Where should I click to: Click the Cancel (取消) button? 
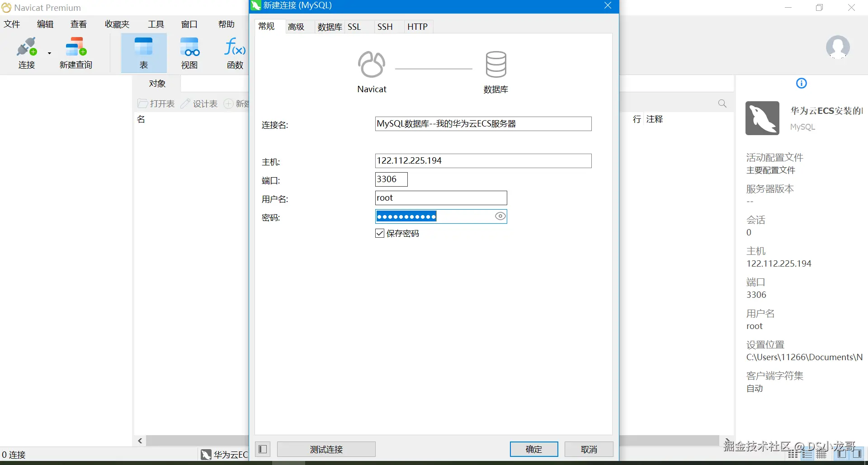[589, 449]
